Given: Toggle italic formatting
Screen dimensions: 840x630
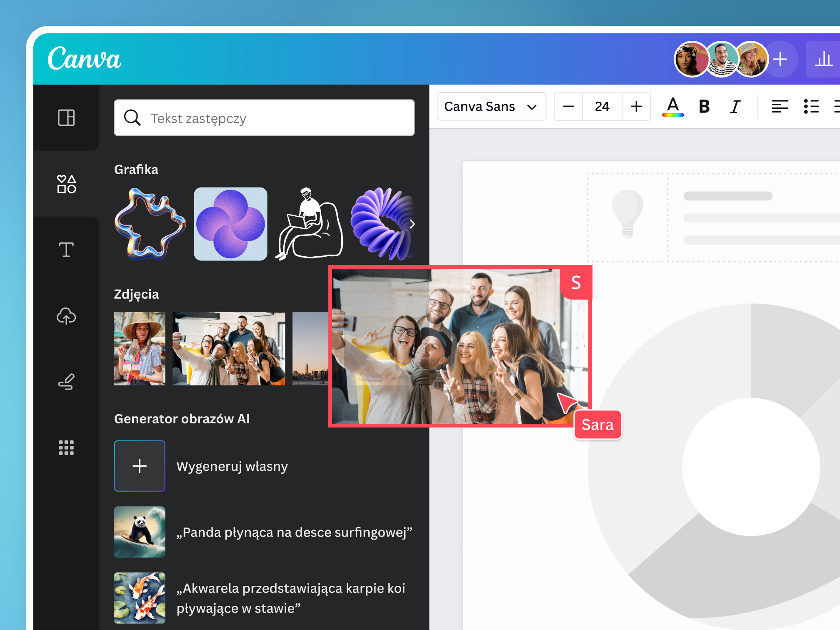Looking at the screenshot, I should [735, 107].
